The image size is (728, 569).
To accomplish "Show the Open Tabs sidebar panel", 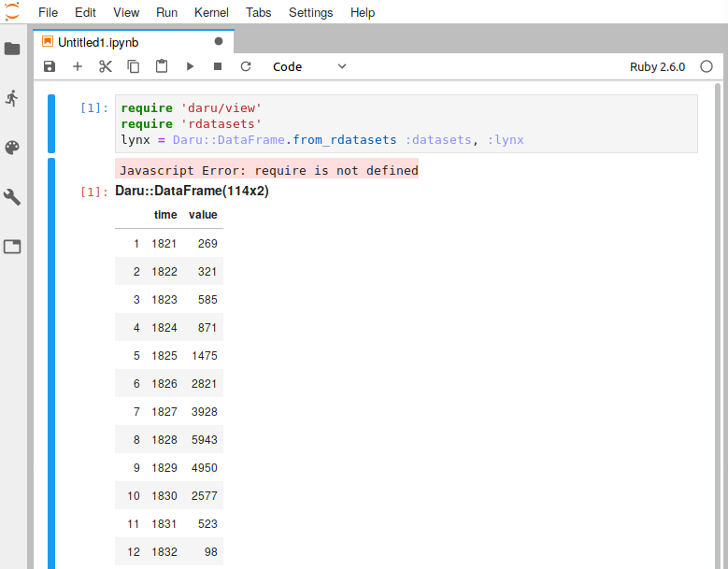I will coord(12,247).
